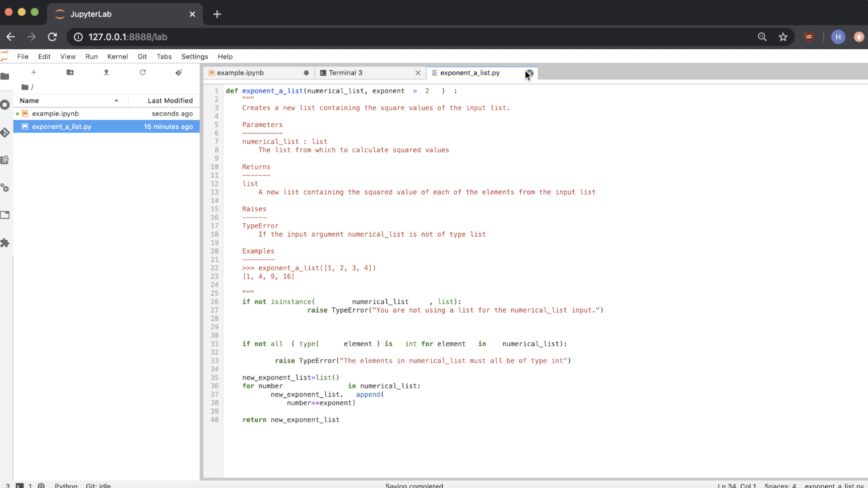868x488 pixels.
Task: Open the Git sidebar panel
Action: tap(5, 133)
